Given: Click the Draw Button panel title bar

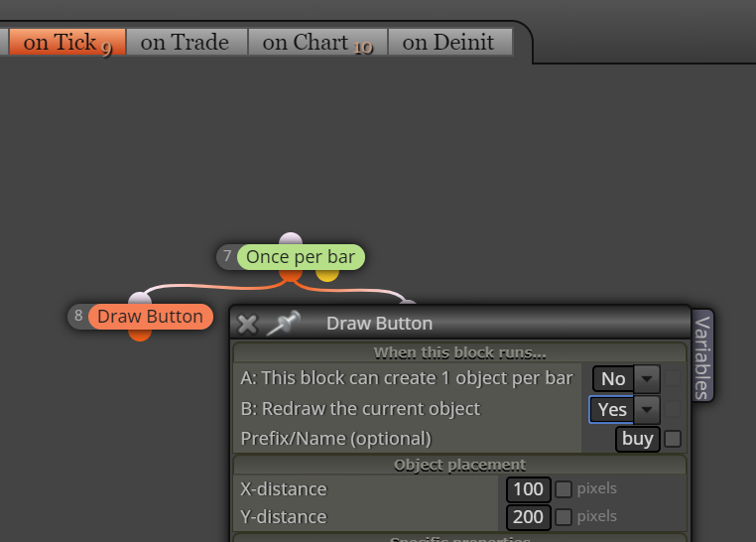Looking at the screenshot, I should click(460, 323).
